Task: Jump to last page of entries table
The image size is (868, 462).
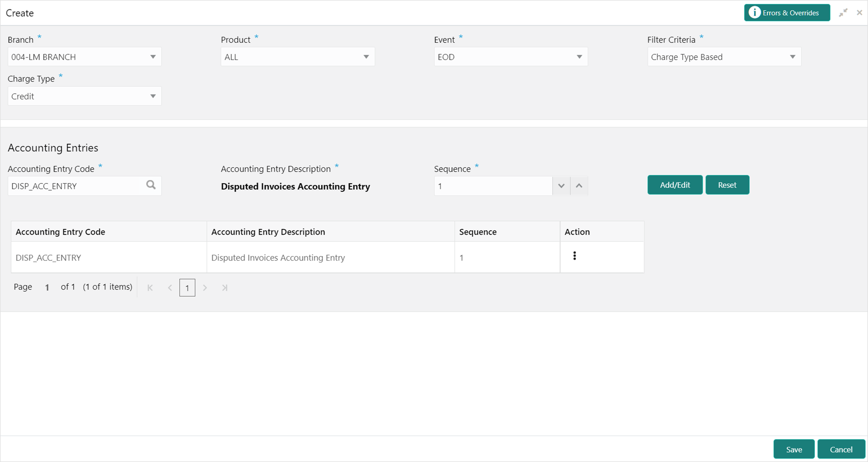Action: 224,288
